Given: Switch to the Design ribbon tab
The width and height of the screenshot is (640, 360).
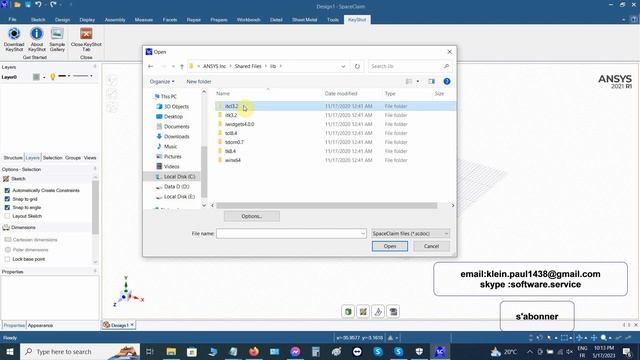Looking at the screenshot, I should click(62, 20).
